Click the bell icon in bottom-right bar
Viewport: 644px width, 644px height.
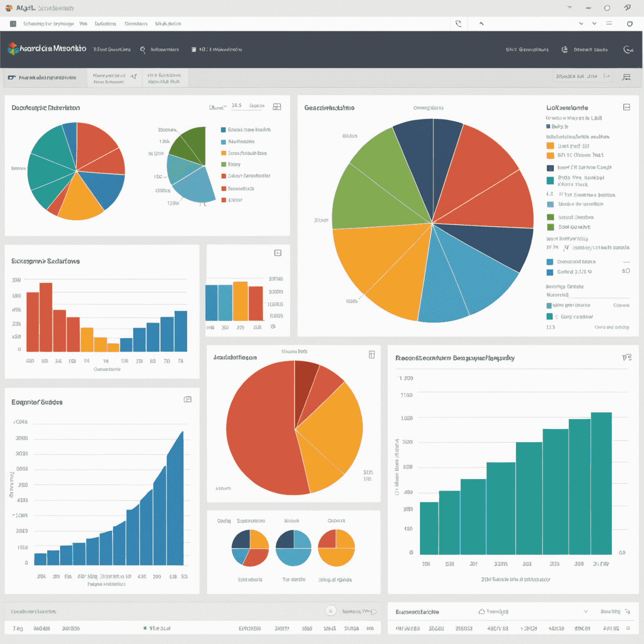pyautogui.click(x=482, y=612)
